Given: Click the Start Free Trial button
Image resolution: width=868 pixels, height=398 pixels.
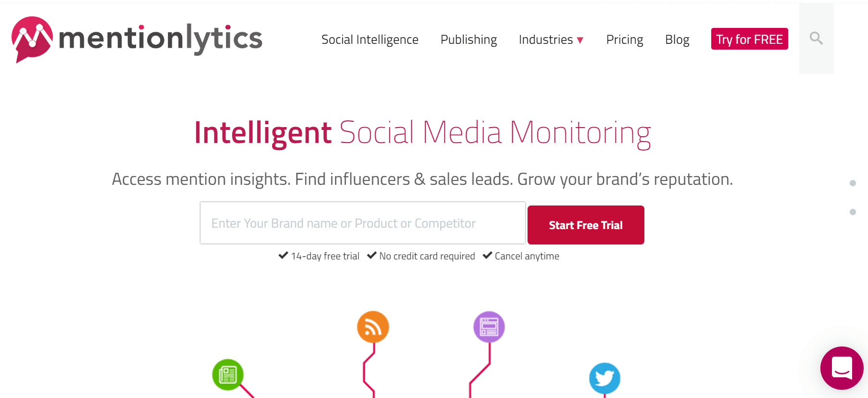Looking at the screenshot, I should click(x=586, y=225).
